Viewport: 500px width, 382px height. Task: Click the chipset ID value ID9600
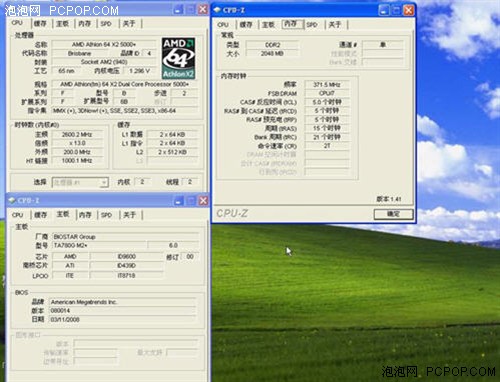(x=127, y=256)
